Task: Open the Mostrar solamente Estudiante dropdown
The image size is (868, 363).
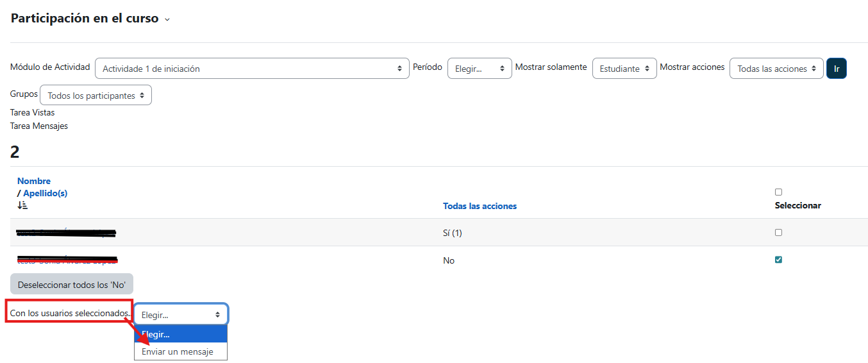Action: (x=624, y=69)
